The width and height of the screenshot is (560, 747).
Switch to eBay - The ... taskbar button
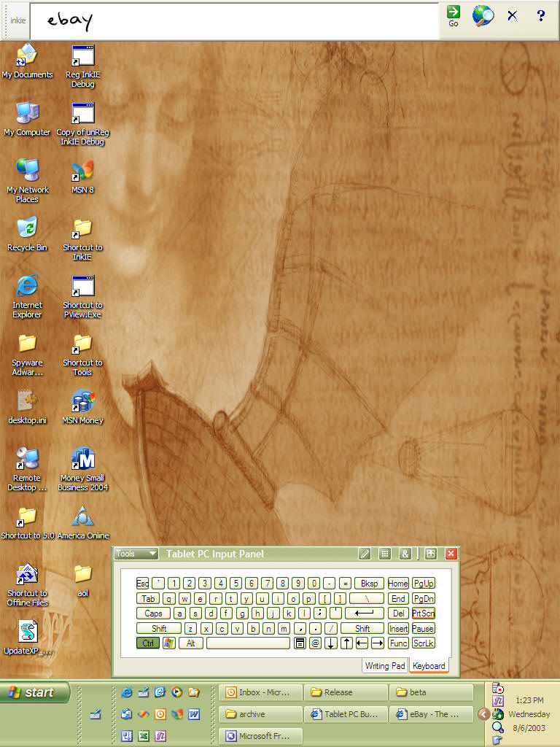point(431,714)
